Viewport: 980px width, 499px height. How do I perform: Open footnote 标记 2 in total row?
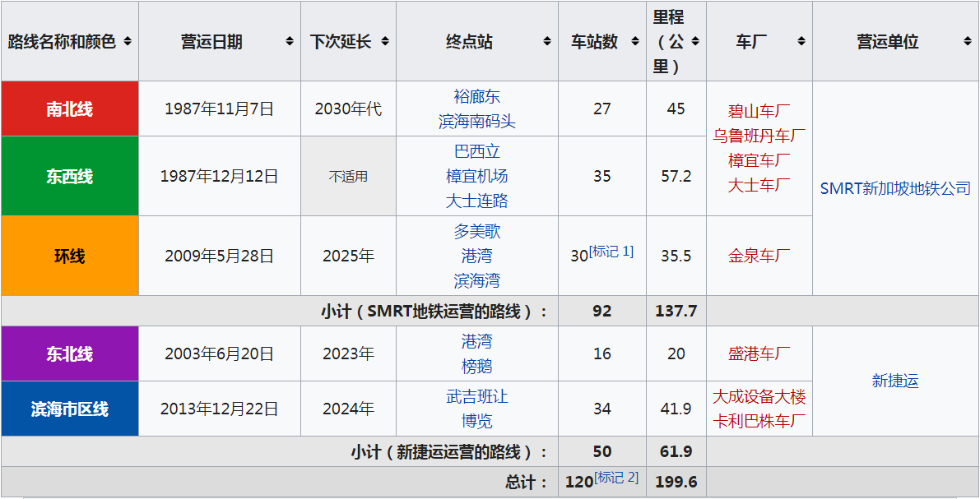pyautogui.click(x=616, y=478)
